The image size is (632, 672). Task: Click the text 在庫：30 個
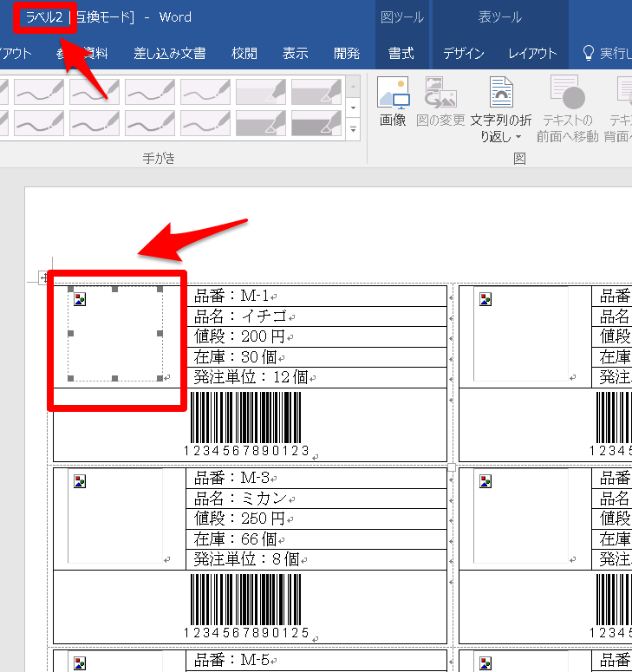[x=235, y=356]
